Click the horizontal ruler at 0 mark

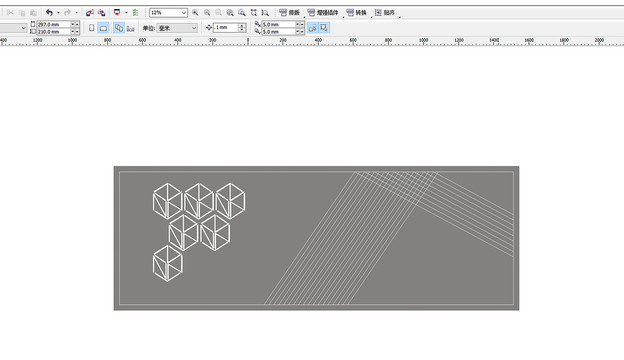click(248, 41)
